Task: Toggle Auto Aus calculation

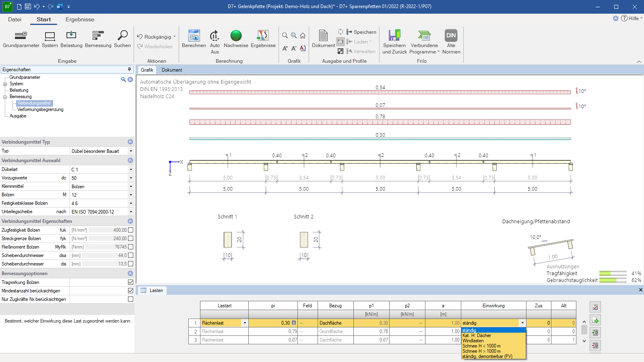Action: [215, 41]
